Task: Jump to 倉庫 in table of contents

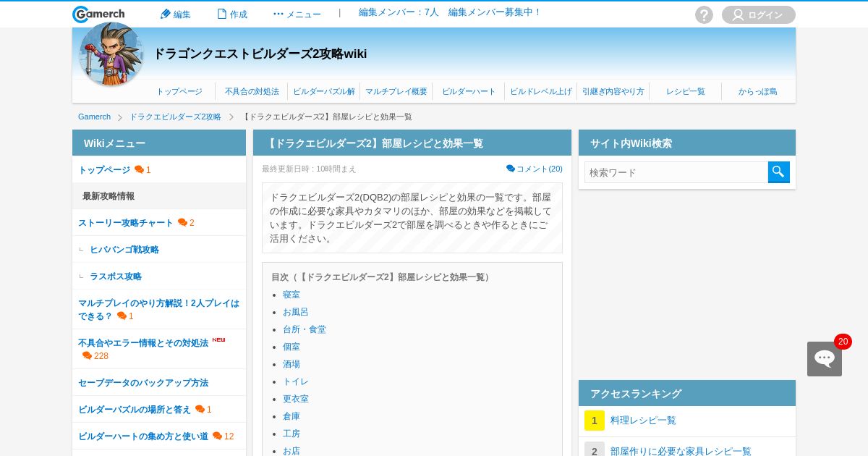Action: pos(292,416)
